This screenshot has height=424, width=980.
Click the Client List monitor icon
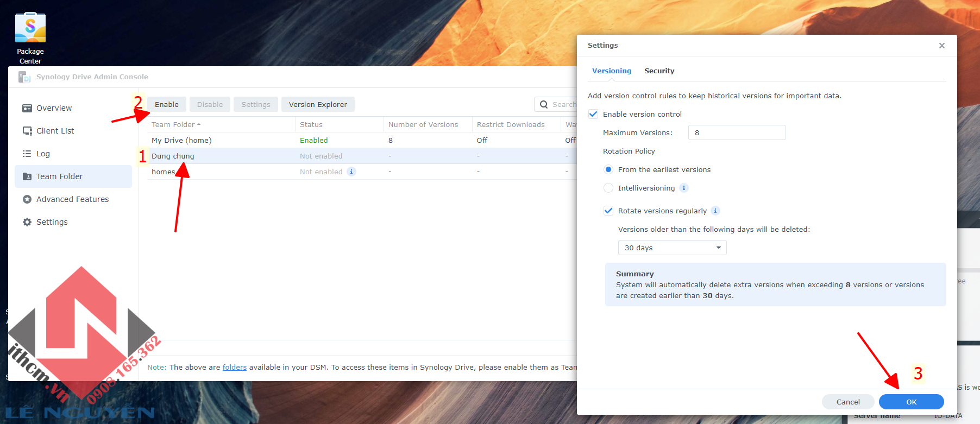coord(27,131)
